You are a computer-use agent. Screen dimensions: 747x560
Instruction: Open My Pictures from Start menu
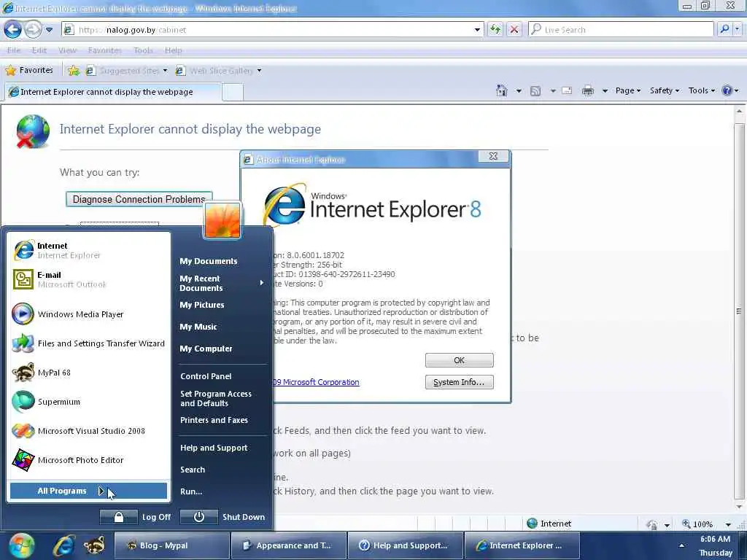click(x=202, y=305)
